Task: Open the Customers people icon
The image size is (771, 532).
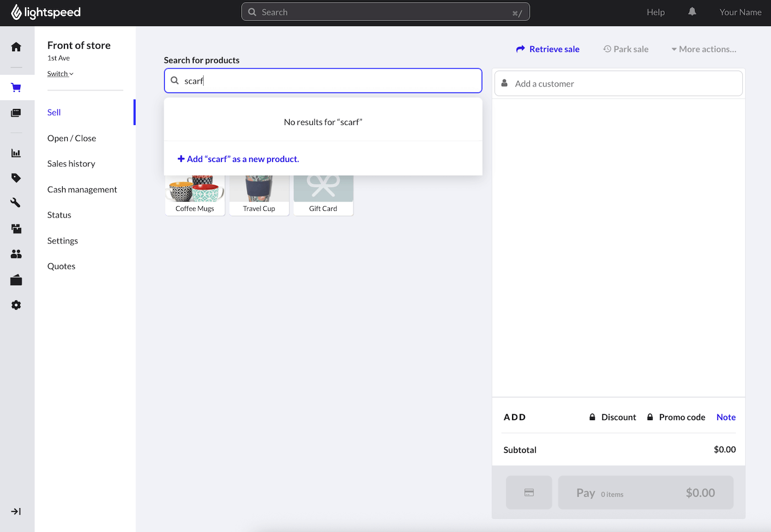Action: (16, 254)
